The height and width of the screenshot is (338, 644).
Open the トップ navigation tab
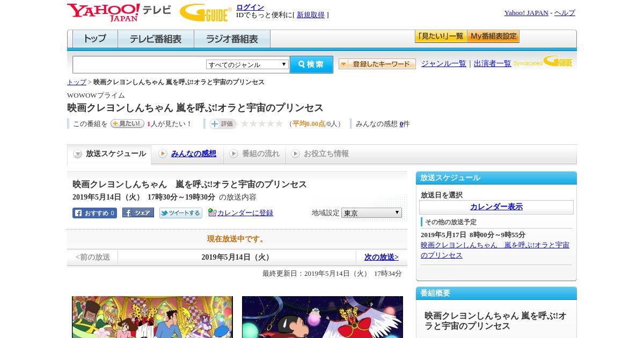(x=95, y=39)
